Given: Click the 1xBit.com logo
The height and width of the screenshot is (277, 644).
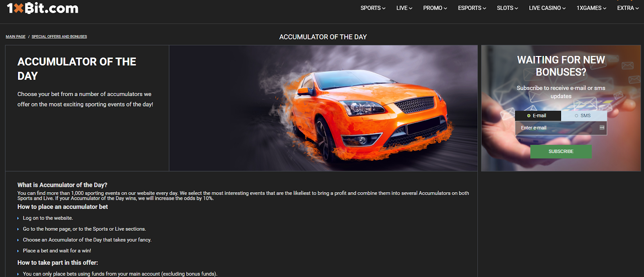Looking at the screenshot, I should click(43, 8).
